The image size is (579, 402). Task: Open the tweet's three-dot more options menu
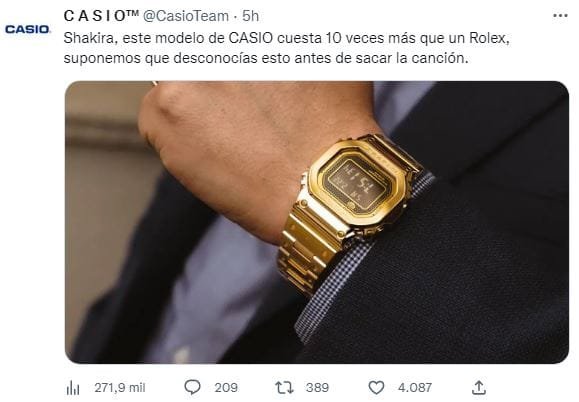(560, 16)
